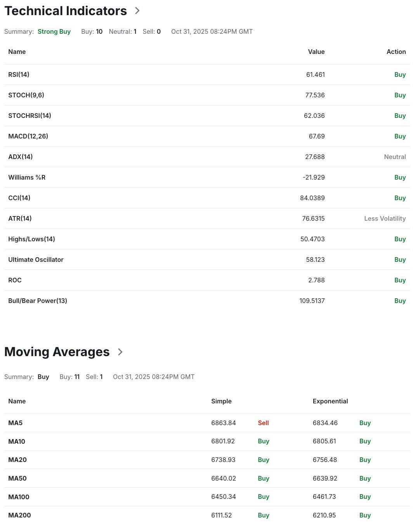Select the MA20 row name
Image resolution: width=420 pixels, height=526 pixels.
[17, 460]
